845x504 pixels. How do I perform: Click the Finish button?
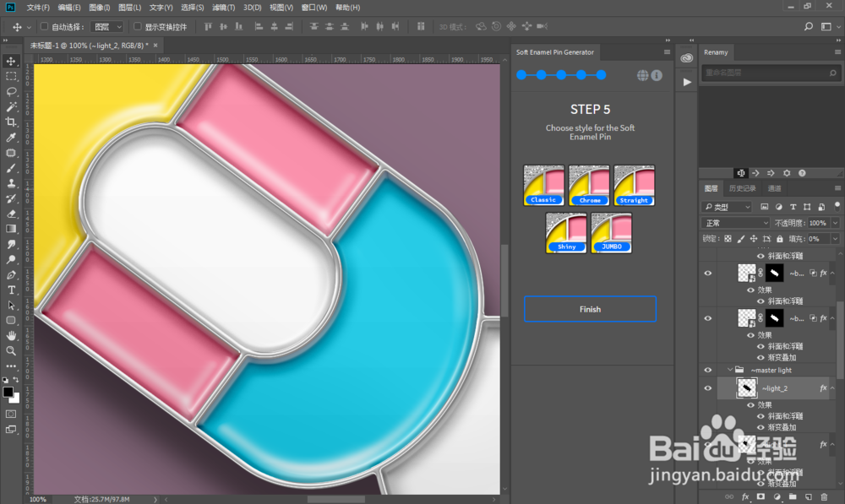pyautogui.click(x=590, y=309)
